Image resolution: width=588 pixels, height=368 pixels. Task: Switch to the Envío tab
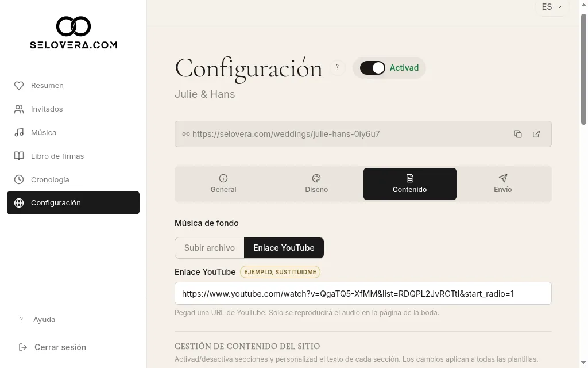click(x=503, y=184)
